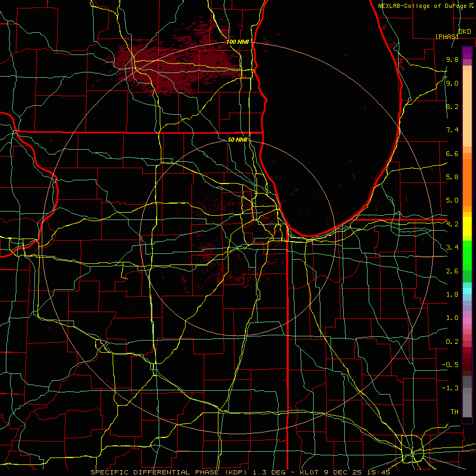The height and width of the screenshot is (476, 476).
Task: Click the [PHAS] legend heading
Action: [x=447, y=36]
